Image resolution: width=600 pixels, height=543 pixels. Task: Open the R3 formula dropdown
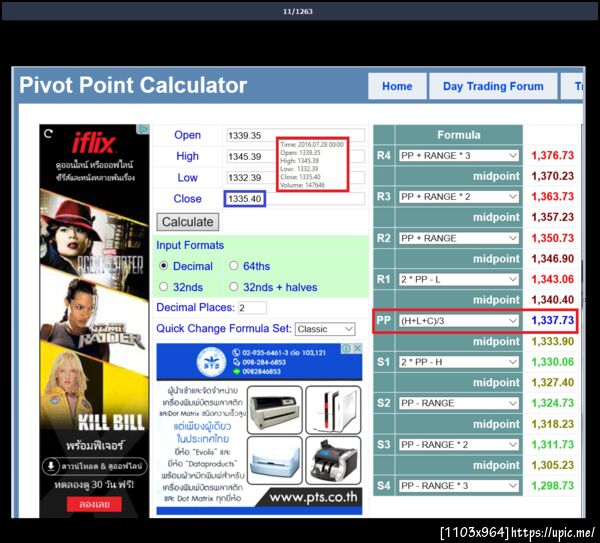pos(458,197)
